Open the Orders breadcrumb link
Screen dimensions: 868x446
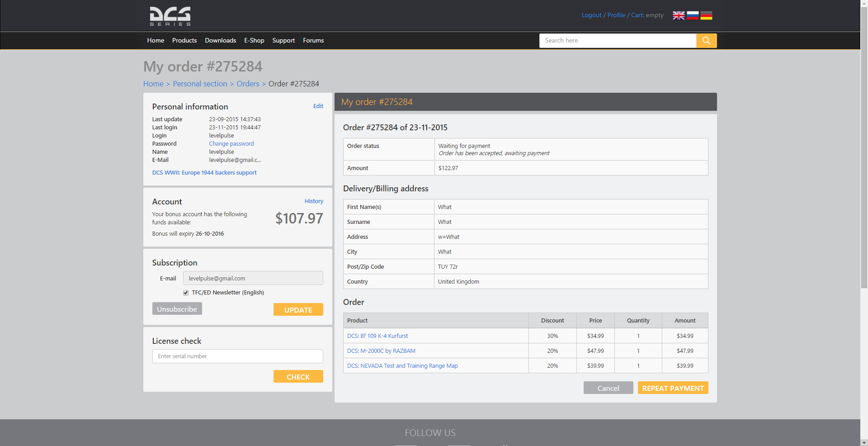click(x=248, y=84)
